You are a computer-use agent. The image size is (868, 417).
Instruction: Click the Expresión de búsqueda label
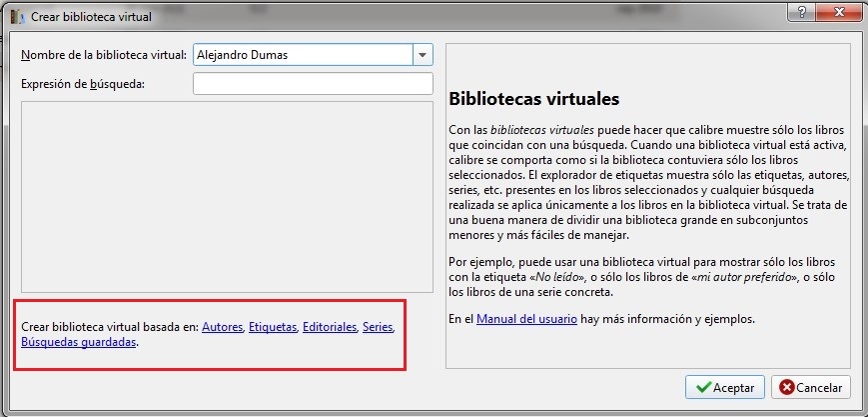point(83,84)
